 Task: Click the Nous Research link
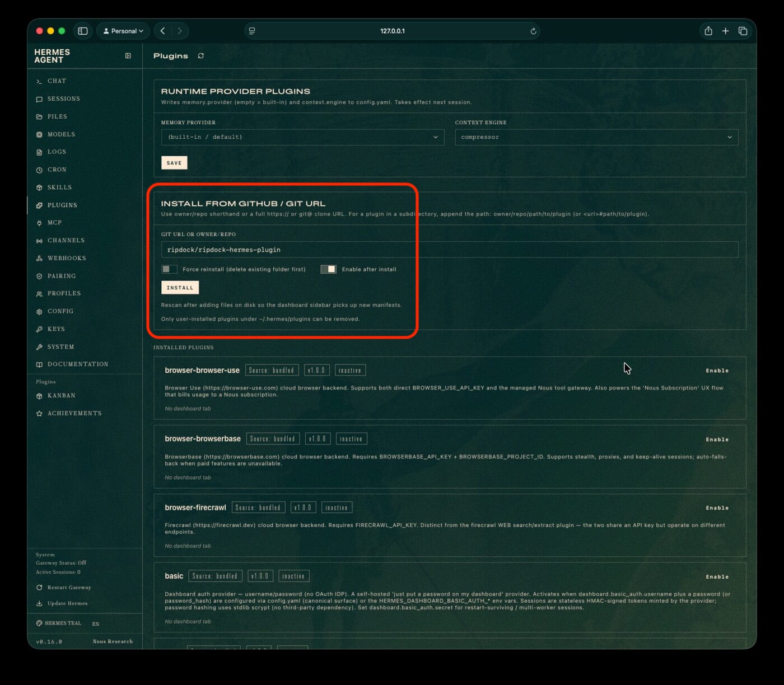tap(113, 642)
